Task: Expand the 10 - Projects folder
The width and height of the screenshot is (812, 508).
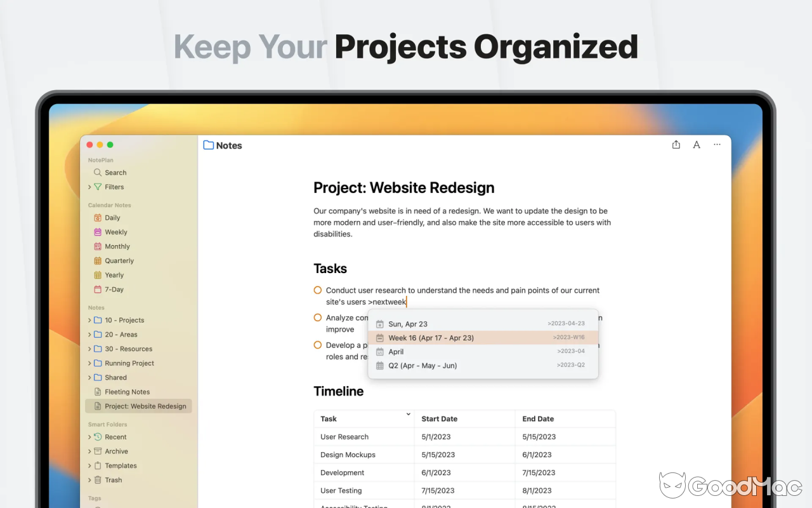Action: pos(90,320)
